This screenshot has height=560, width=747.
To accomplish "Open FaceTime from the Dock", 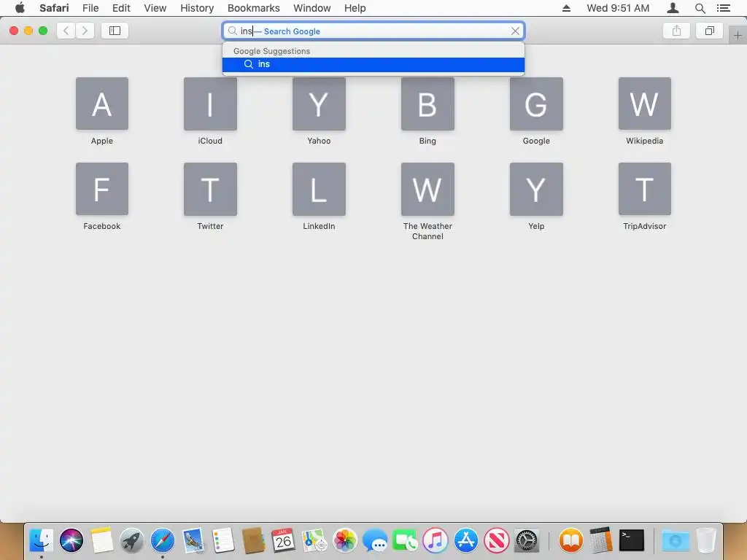I will (405, 541).
